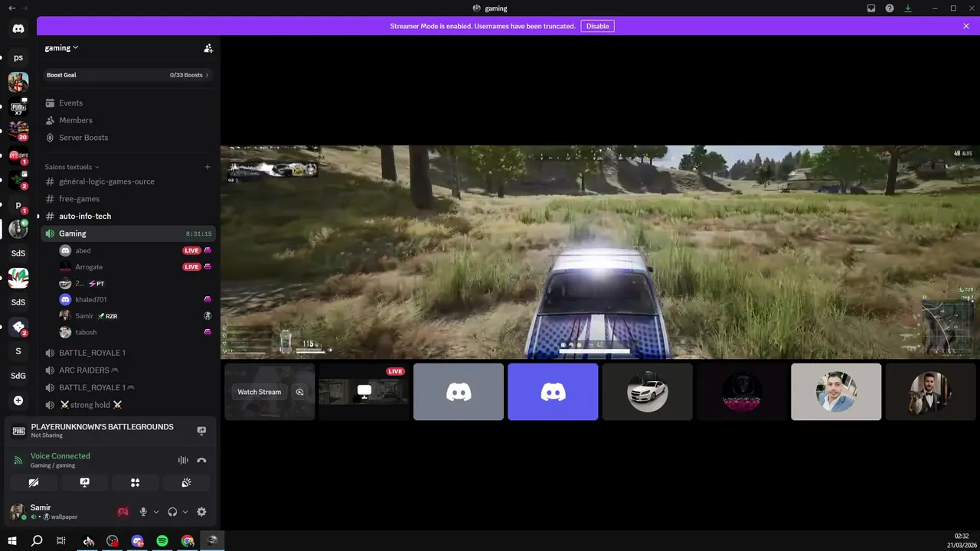The height and width of the screenshot is (551, 980).
Task: Open the 'SdG' server icon
Action: tap(18, 376)
